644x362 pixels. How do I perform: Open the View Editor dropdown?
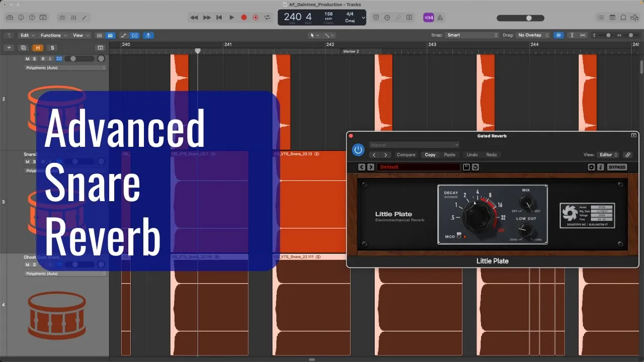pyautogui.click(x=608, y=155)
